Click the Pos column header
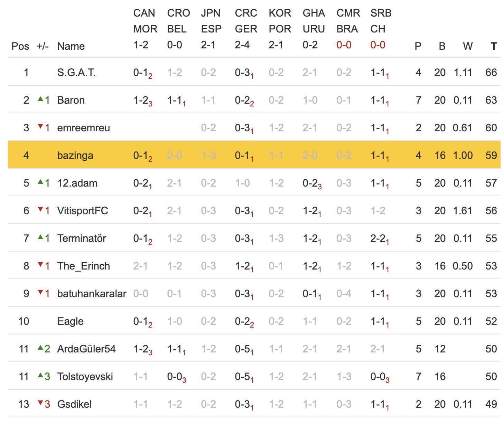This screenshot has width=504, height=425. [x=20, y=46]
